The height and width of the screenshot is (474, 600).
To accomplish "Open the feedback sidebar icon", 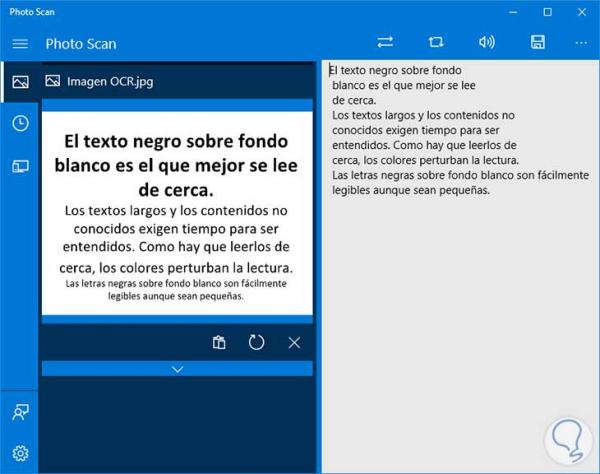I will 20,412.
